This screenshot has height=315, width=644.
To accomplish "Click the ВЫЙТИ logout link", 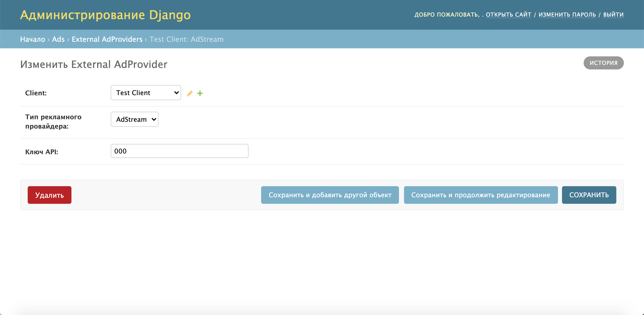I will tap(613, 15).
